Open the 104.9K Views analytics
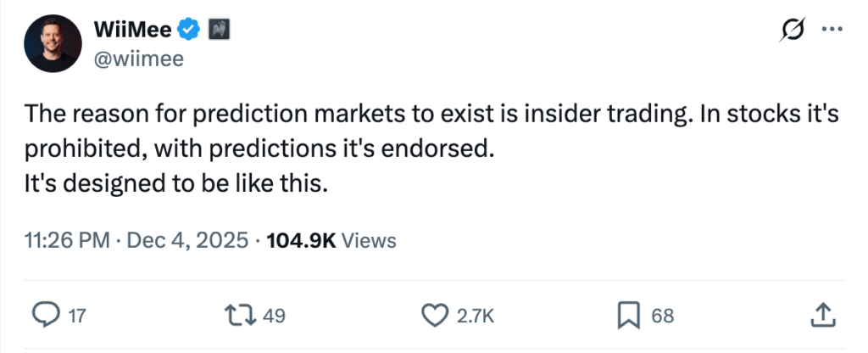Viewport: 868px width, 353px height. point(331,240)
